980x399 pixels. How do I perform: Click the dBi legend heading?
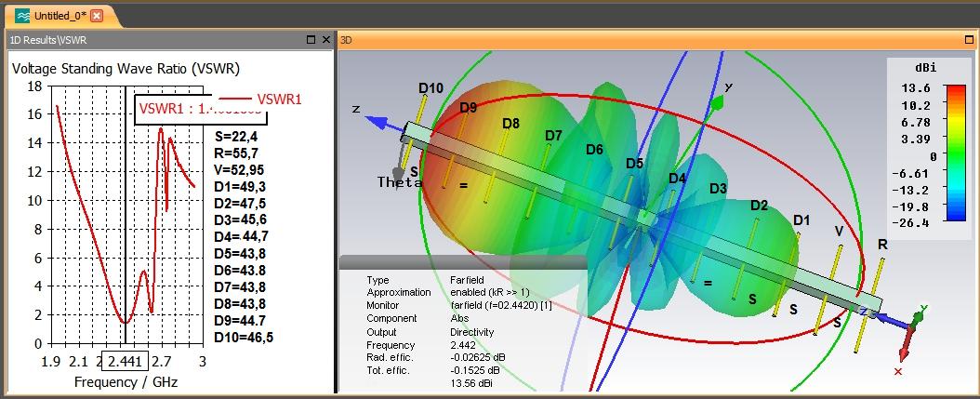(928, 68)
